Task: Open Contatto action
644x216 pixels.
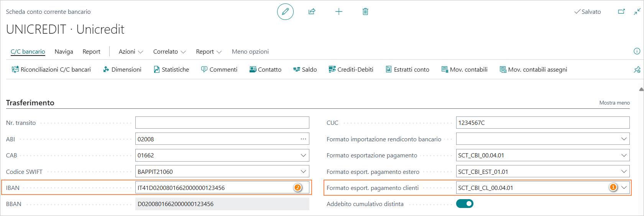Action: click(265, 69)
